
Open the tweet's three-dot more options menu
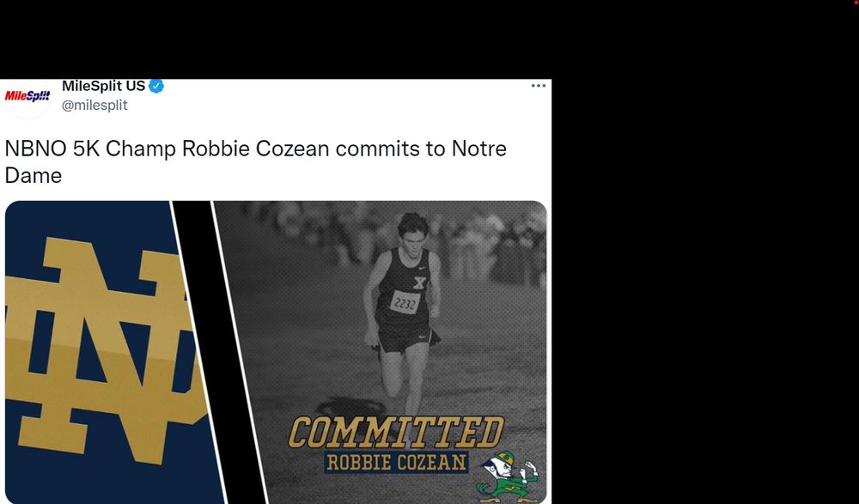coord(539,86)
